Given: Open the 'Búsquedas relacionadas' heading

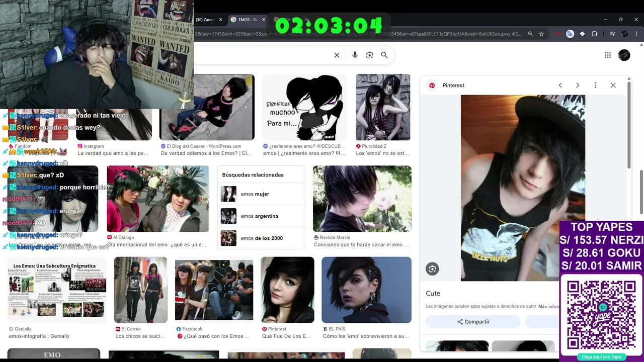Looking at the screenshot, I should coord(253,175).
